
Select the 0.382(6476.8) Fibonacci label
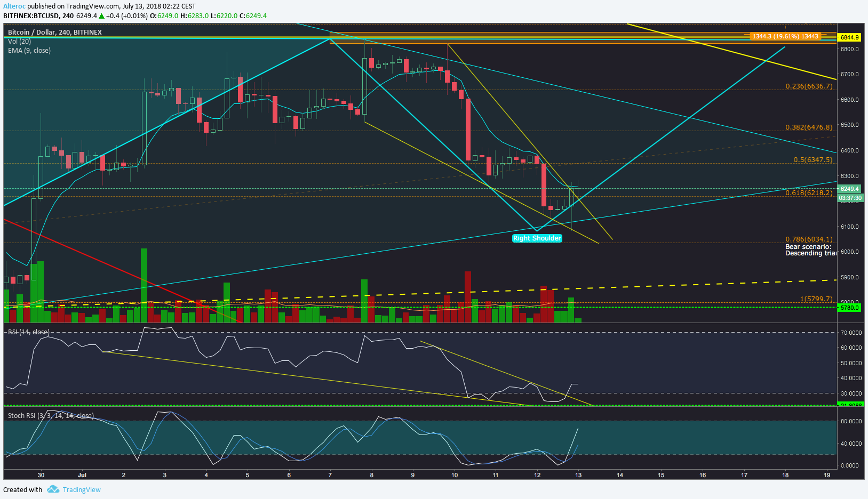click(809, 127)
